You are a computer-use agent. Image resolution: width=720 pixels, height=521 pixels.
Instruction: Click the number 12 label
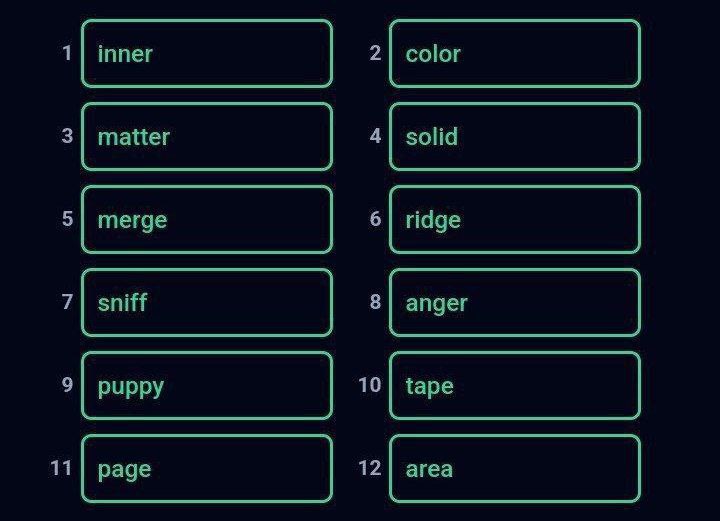(370, 468)
